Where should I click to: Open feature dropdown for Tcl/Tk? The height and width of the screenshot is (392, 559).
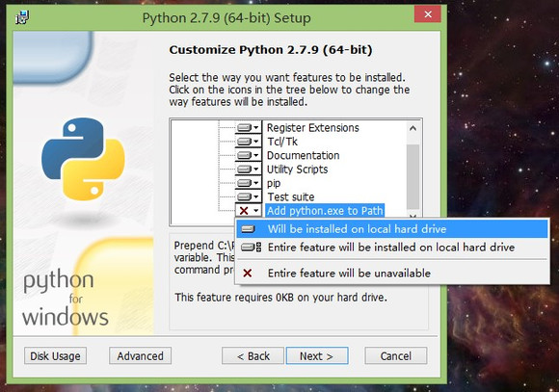(248, 142)
